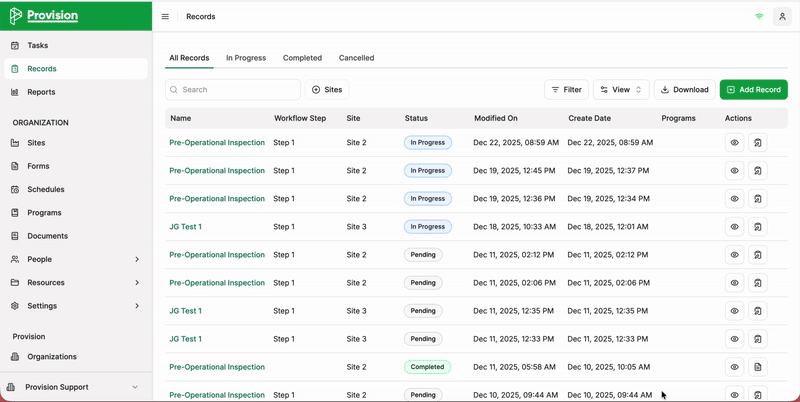800x402 pixels.
Task: Open the View dropdown
Action: 621,90
